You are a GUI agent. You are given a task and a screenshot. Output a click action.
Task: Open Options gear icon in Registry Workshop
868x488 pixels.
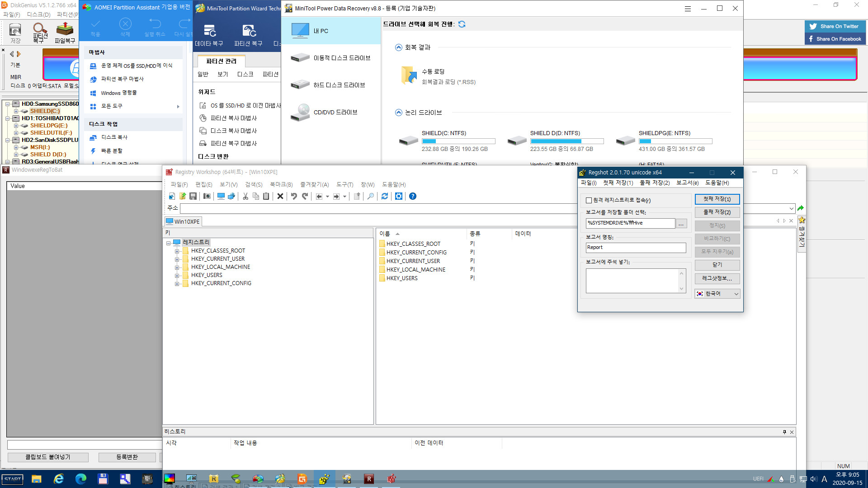point(399,196)
